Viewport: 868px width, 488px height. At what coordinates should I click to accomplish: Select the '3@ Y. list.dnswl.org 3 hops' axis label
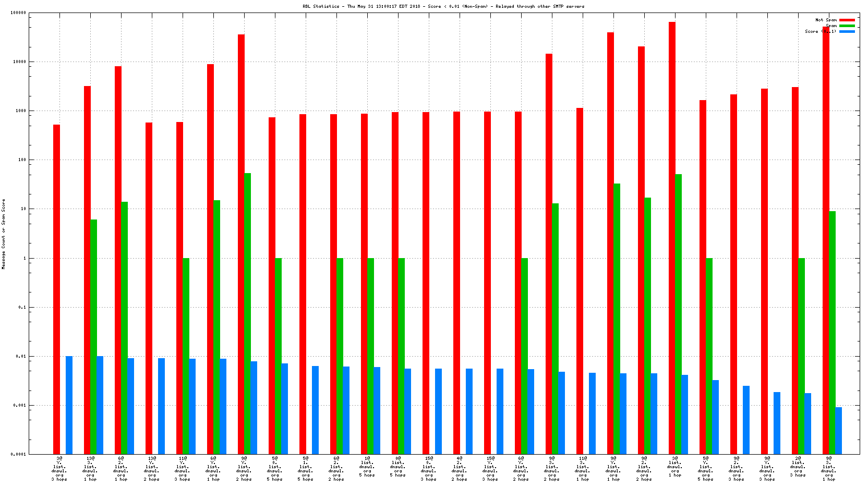[59, 469]
